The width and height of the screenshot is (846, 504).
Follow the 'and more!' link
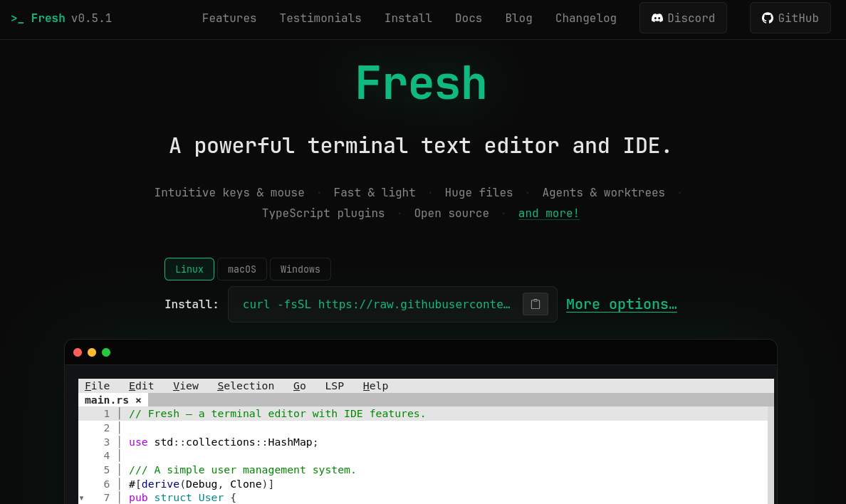point(549,213)
